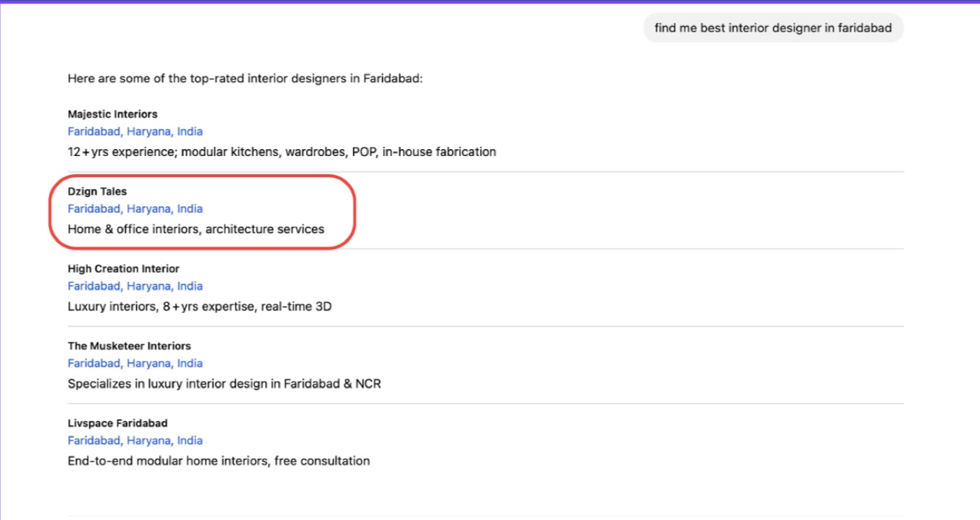Screen dimensions: 980x520
Task: Open High Creation Interior's Faridabad, Haryana, India link
Action: pyautogui.click(x=135, y=286)
